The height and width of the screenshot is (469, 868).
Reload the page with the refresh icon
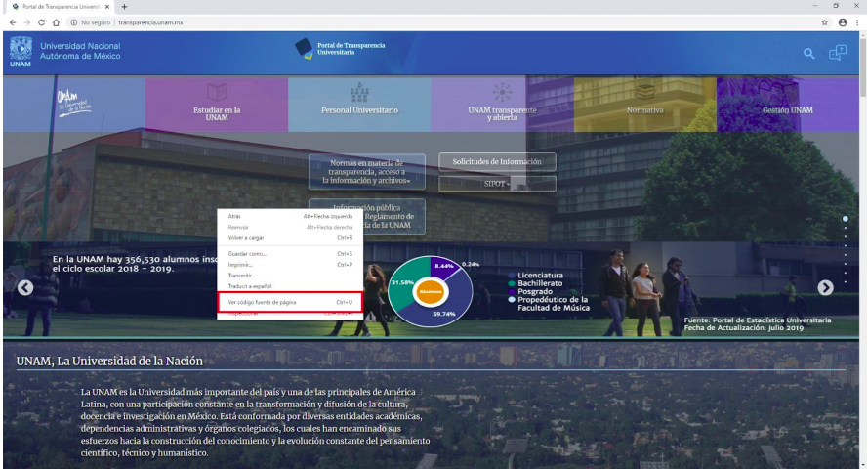point(42,22)
